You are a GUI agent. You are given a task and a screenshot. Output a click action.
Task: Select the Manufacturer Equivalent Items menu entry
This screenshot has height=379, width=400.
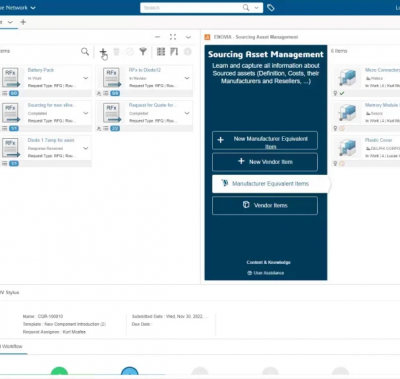pyautogui.click(x=271, y=184)
